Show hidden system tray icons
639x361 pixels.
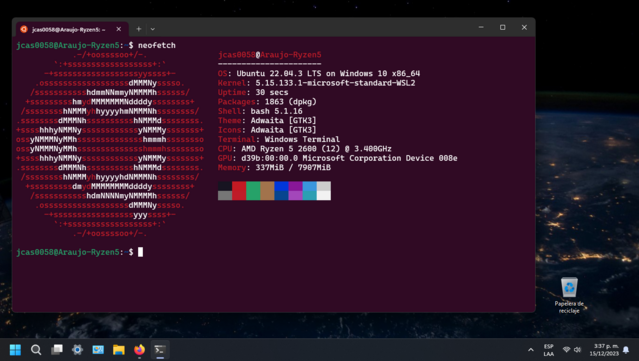click(x=531, y=350)
